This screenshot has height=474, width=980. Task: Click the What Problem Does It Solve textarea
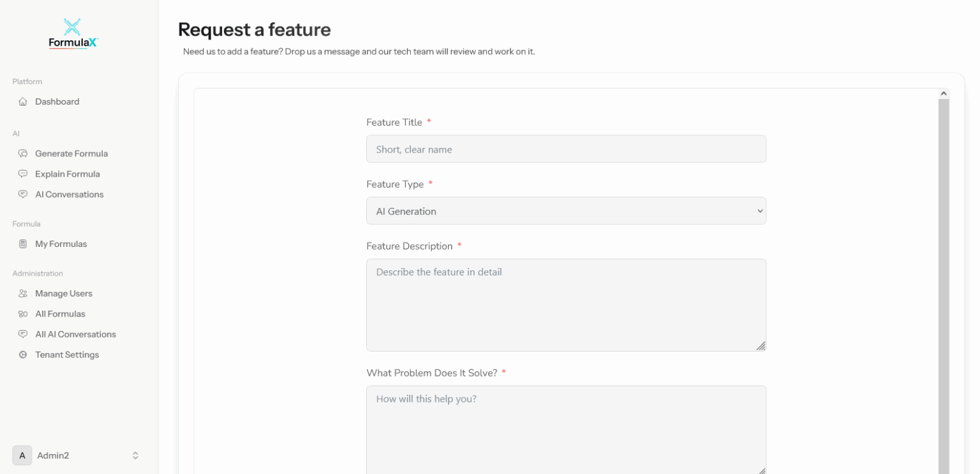click(566, 430)
